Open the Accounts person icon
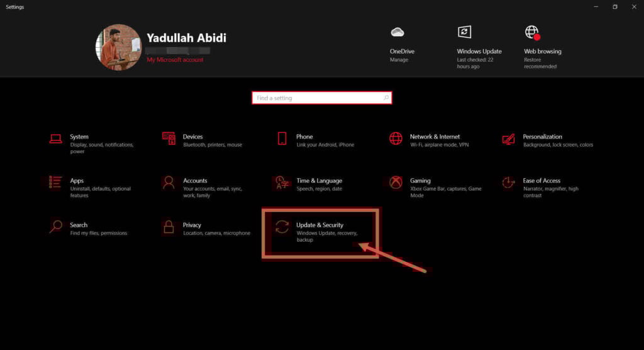The width and height of the screenshot is (644, 350). tap(169, 182)
